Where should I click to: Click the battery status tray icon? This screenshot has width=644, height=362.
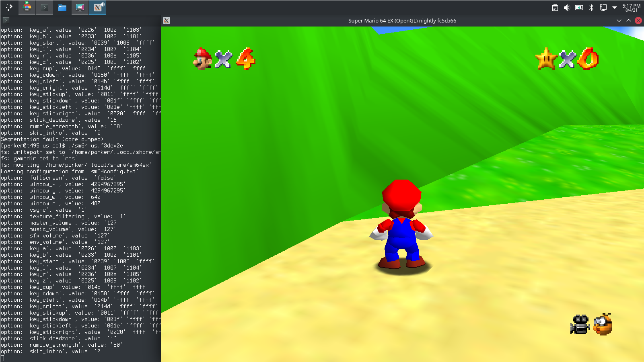point(580,7)
